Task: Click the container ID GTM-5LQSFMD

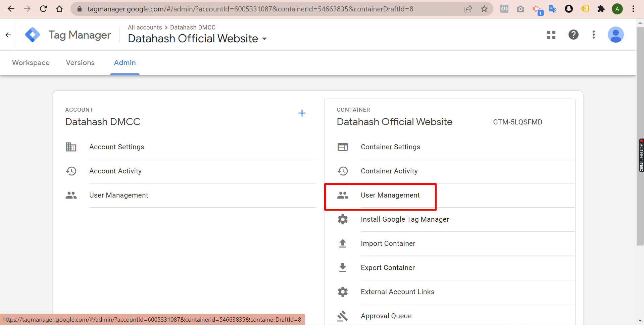Action: point(517,122)
